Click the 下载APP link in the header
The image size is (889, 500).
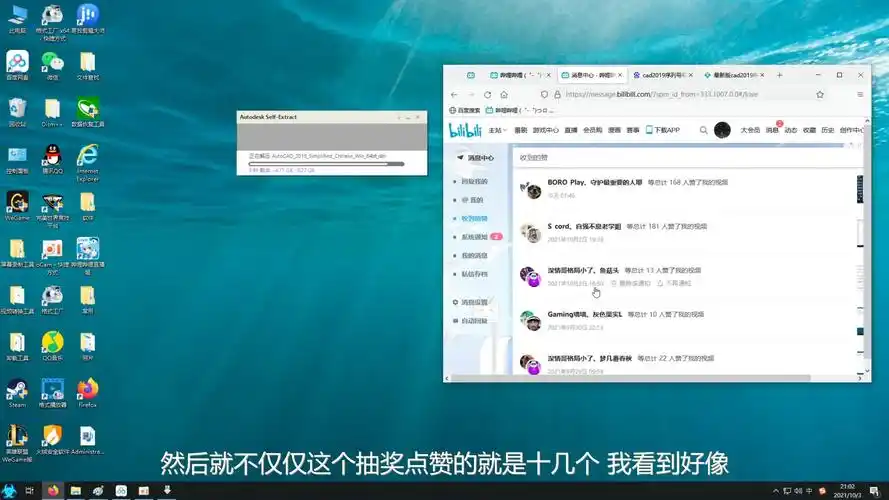[663, 130]
